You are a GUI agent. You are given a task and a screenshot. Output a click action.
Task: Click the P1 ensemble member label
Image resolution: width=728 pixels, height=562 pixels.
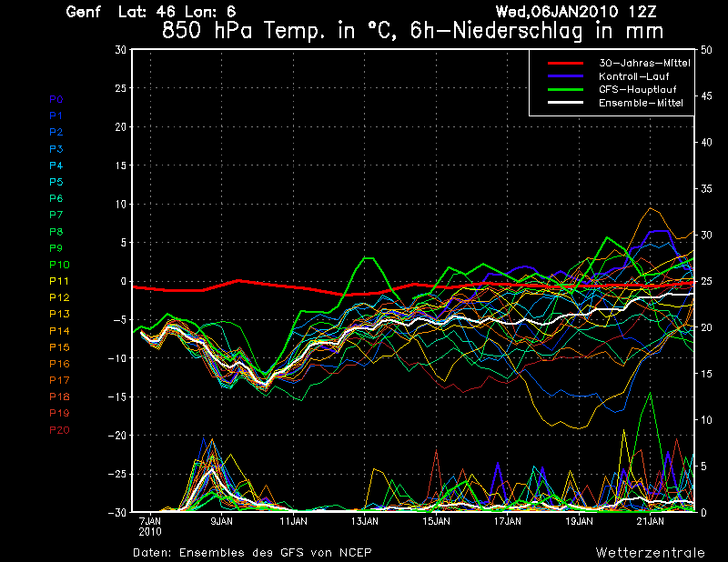point(56,115)
